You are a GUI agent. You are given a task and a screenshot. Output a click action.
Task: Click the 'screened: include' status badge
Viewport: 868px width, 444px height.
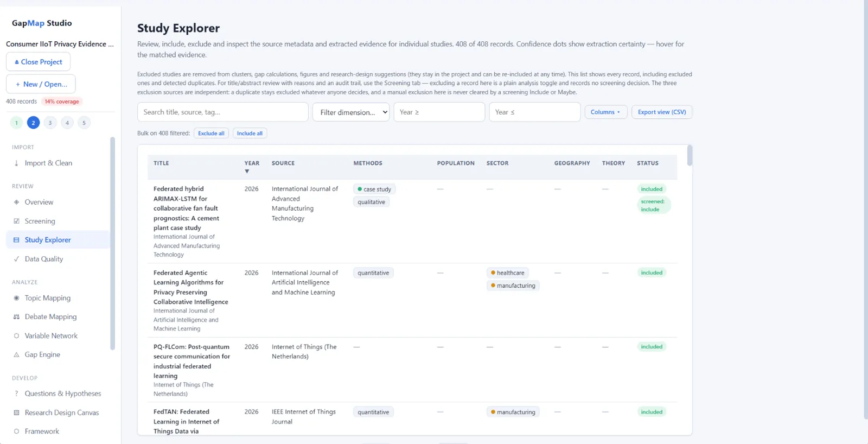653,205
